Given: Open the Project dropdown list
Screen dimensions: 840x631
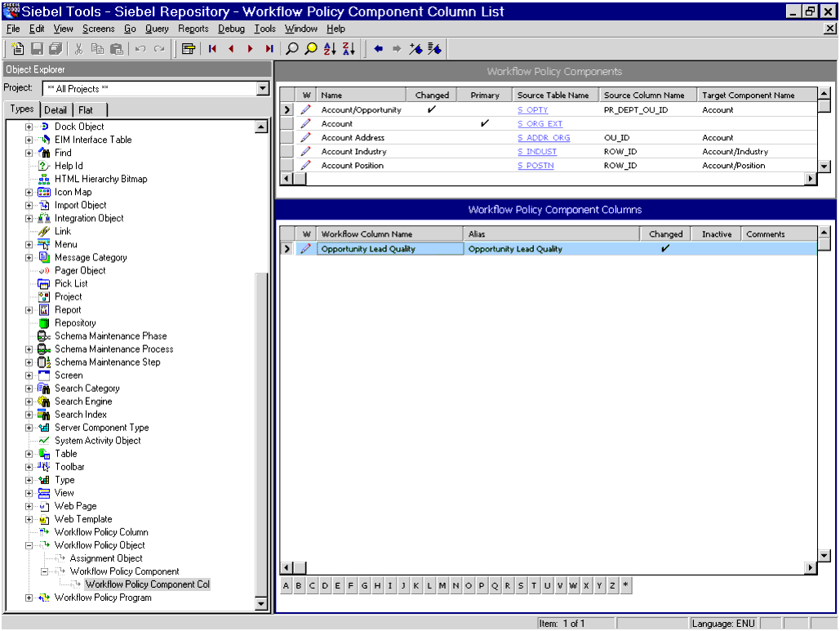Looking at the screenshot, I should tap(263, 88).
